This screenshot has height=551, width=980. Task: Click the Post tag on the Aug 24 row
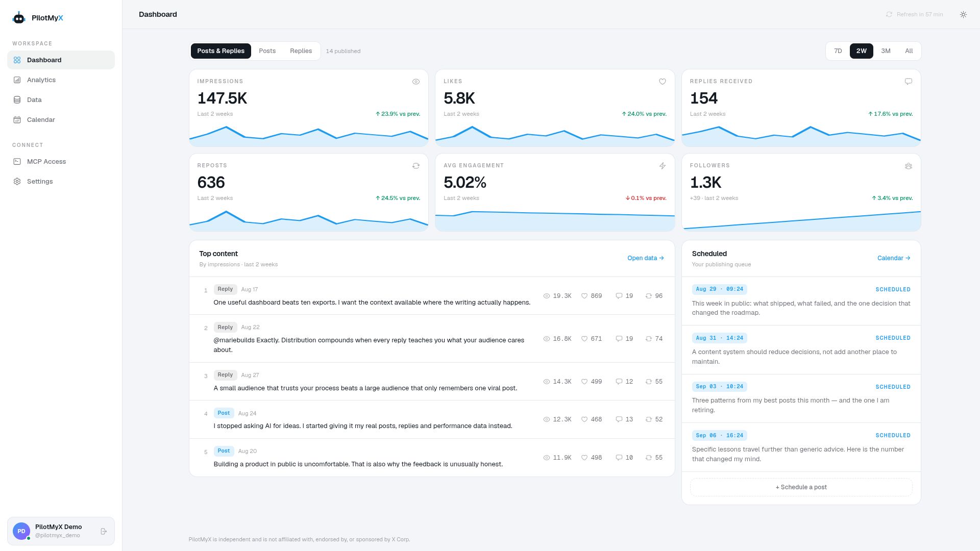click(224, 413)
